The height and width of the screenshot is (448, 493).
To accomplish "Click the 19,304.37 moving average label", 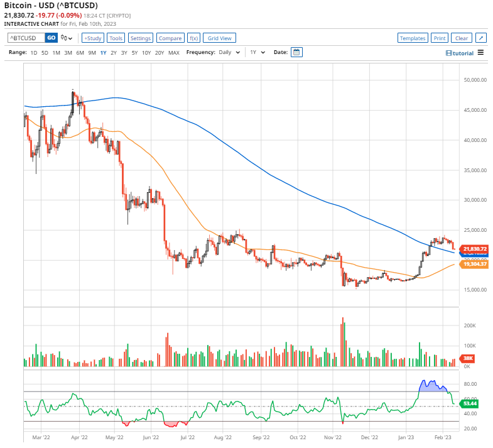I will 474,264.
